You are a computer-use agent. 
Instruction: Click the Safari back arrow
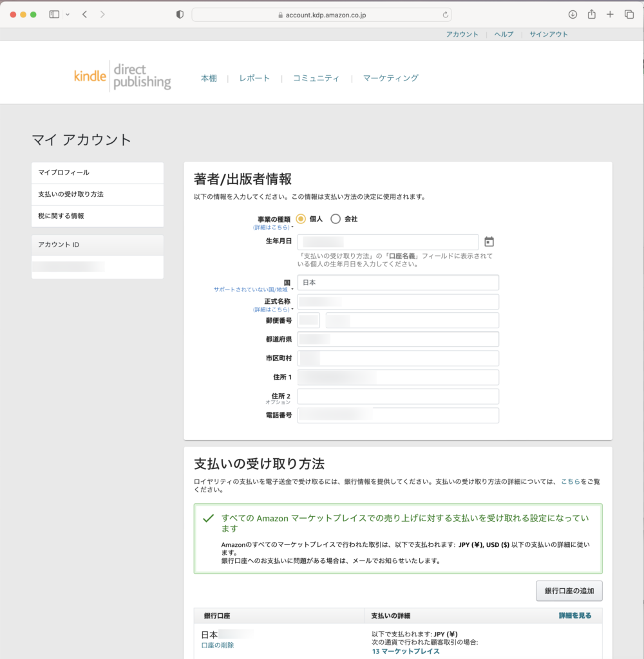(x=84, y=14)
